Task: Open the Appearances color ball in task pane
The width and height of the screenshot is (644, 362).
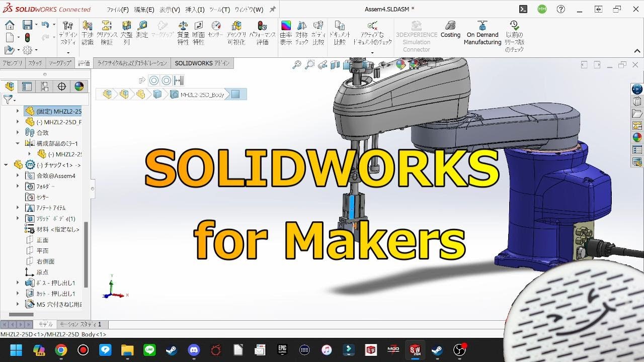Action: pyautogui.click(x=637, y=137)
